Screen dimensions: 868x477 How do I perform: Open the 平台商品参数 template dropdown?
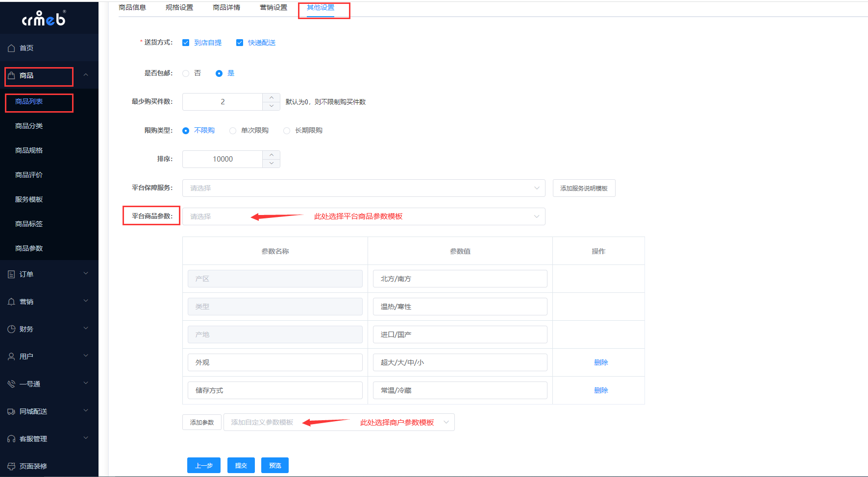coord(363,216)
